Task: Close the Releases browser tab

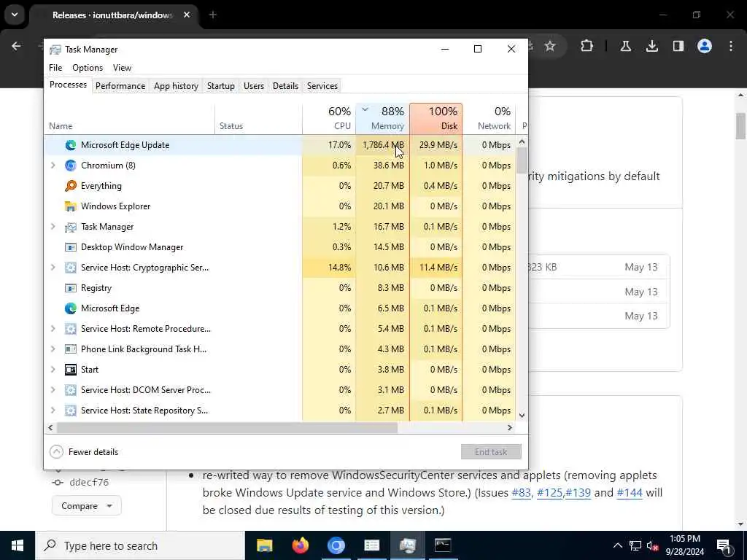Action: [187, 15]
